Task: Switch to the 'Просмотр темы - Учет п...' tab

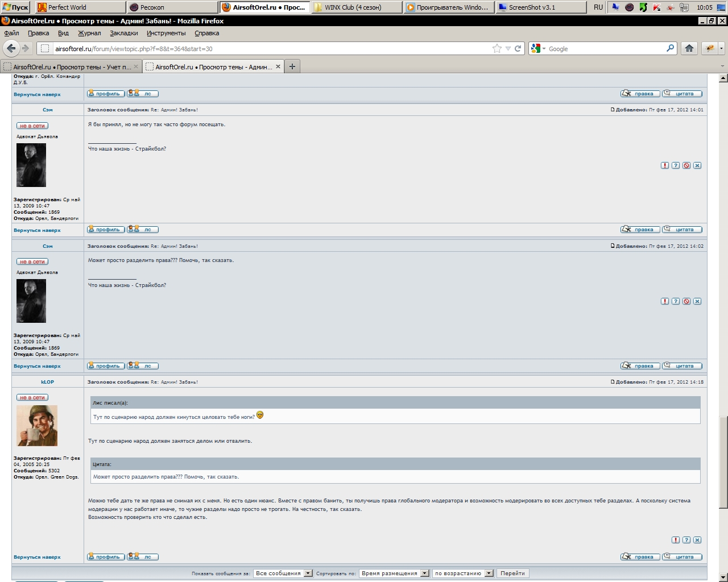Action: click(71, 66)
